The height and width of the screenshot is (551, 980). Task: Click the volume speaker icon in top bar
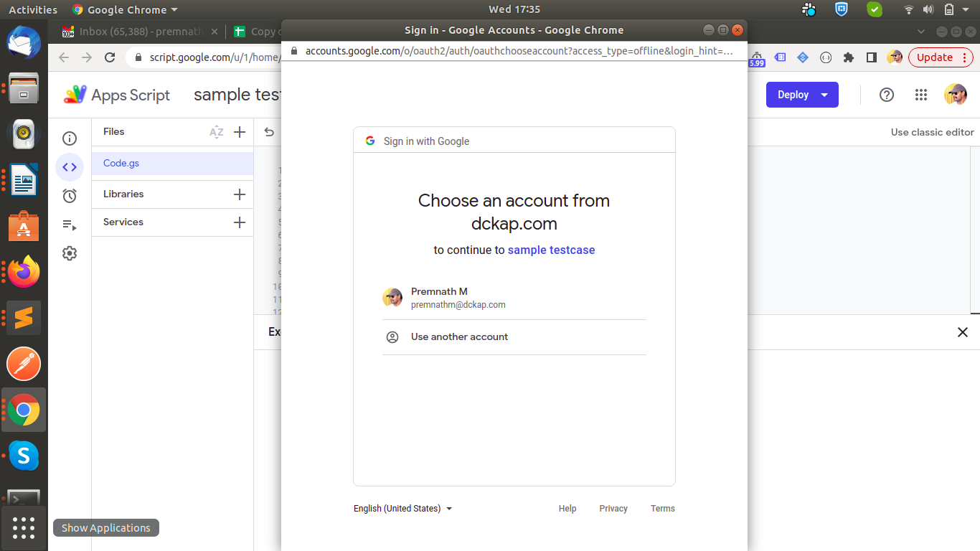928,10
